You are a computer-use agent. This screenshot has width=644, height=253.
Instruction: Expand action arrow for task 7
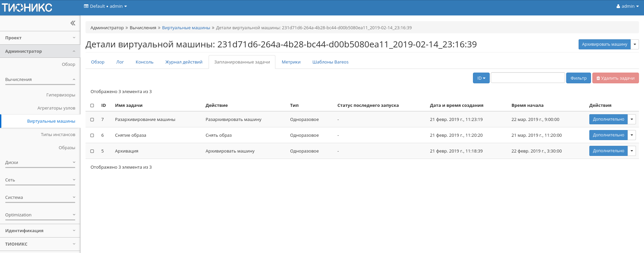(632, 119)
